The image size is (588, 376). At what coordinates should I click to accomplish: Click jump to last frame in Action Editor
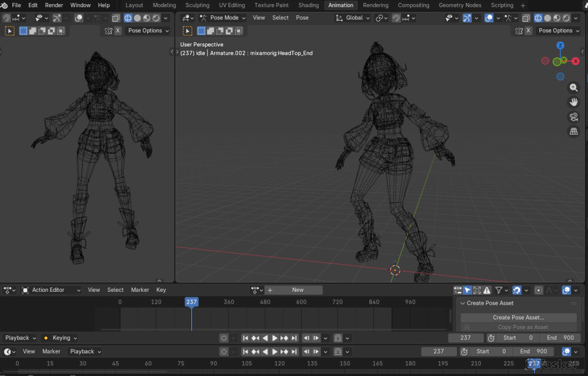coord(294,338)
